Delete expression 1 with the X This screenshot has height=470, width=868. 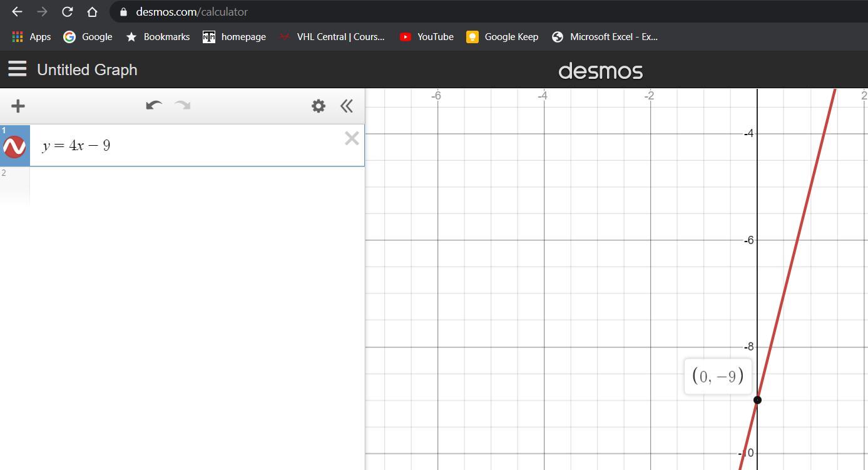(352, 138)
